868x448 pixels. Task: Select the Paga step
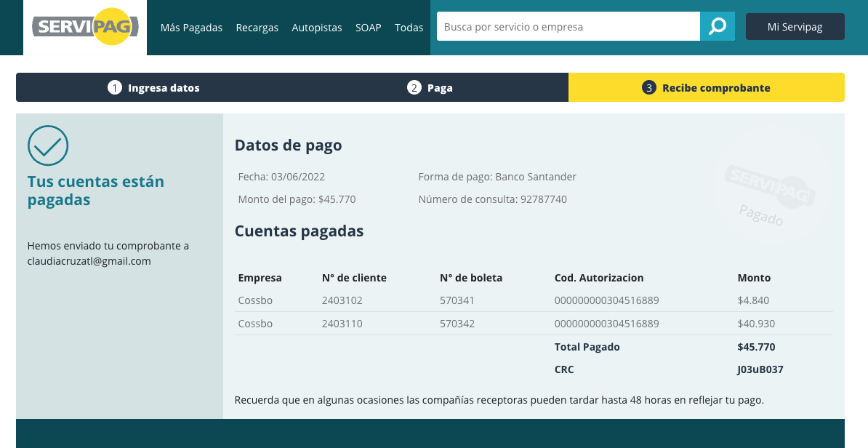440,88
